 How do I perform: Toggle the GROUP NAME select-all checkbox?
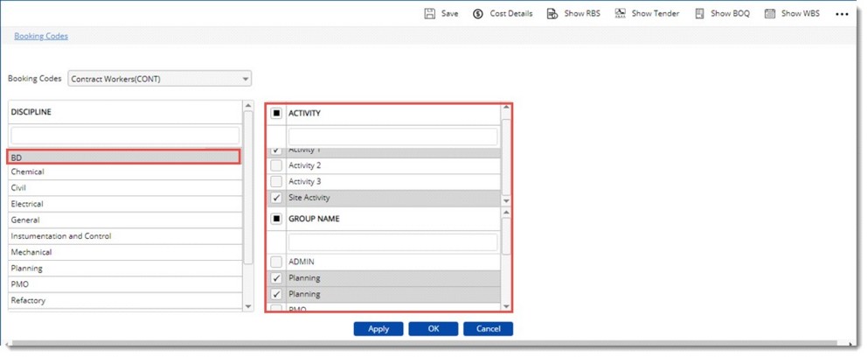point(276,219)
